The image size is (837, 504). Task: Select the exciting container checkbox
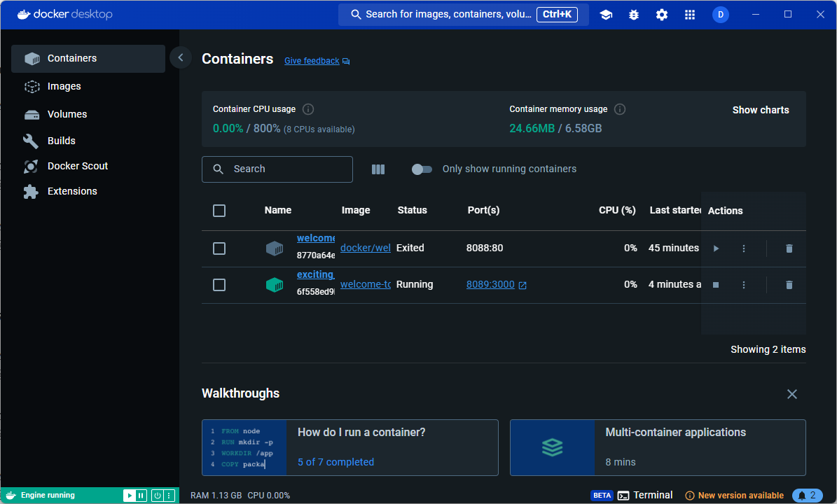point(219,285)
